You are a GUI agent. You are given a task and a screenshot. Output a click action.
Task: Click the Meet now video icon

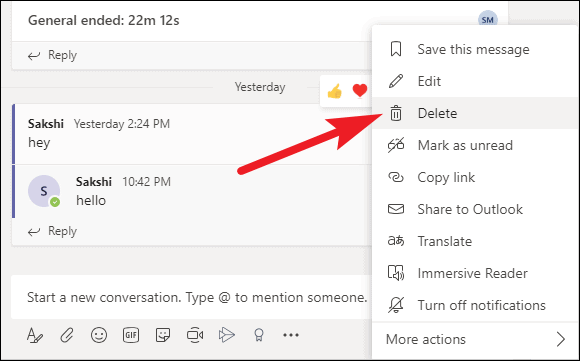tap(195, 335)
